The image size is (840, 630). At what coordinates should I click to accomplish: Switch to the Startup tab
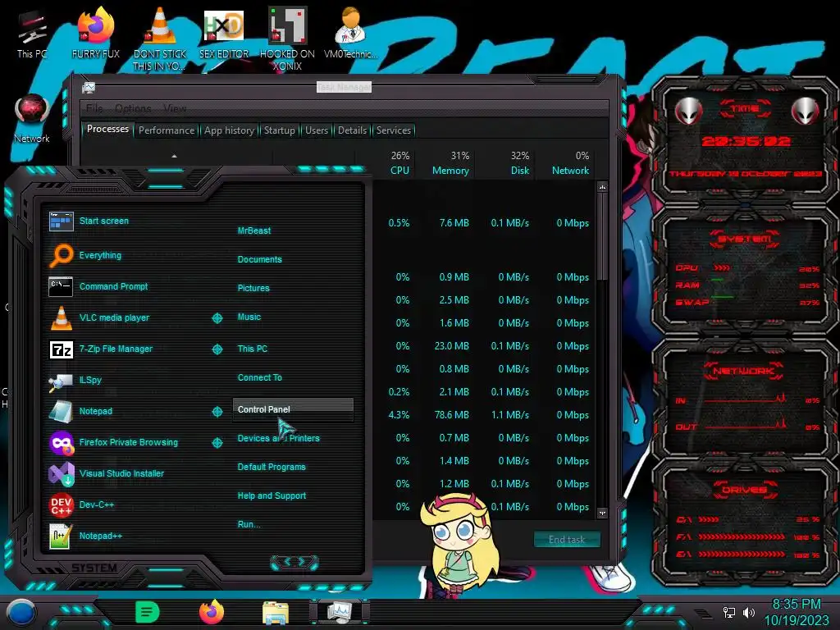(x=279, y=130)
